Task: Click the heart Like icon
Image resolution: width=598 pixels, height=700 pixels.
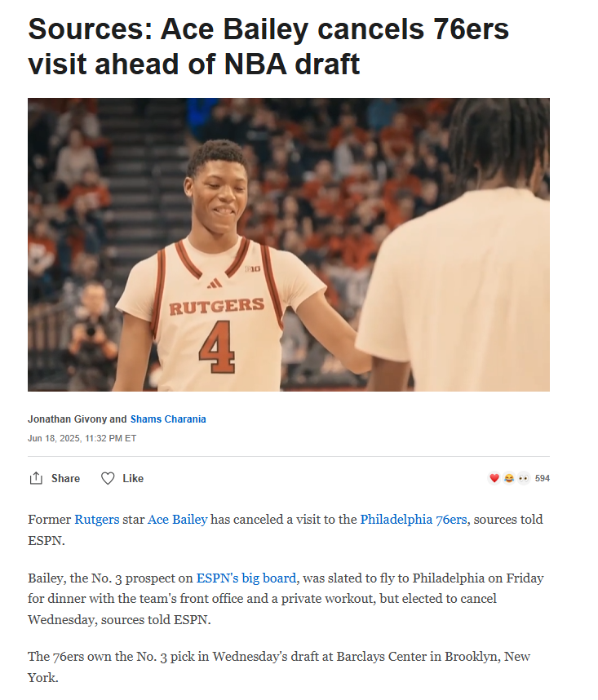Action: click(108, 478)
